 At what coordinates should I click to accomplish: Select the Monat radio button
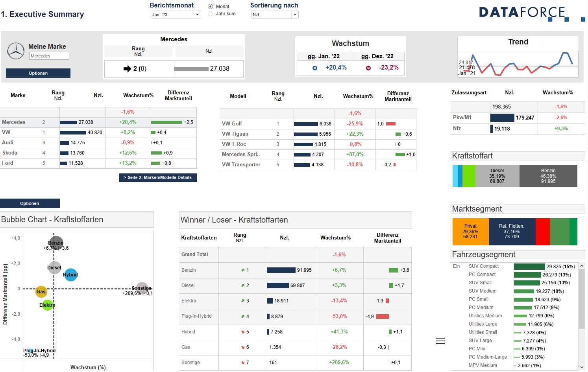pos(211,6)
